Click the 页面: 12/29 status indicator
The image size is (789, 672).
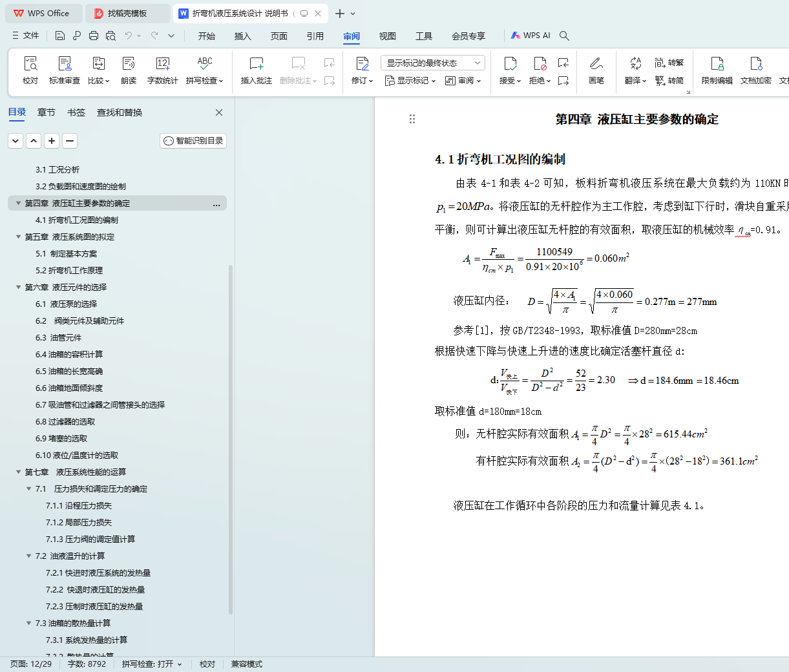click(31, 664)
